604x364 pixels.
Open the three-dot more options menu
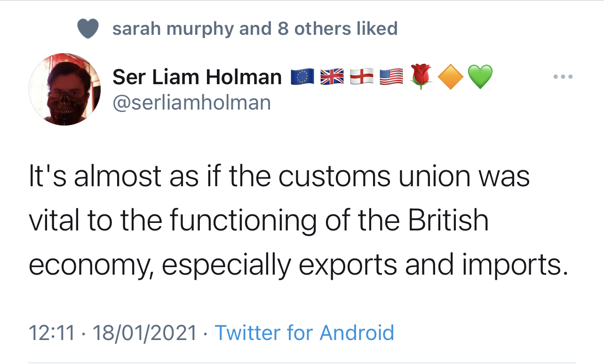tap(563, 77)
